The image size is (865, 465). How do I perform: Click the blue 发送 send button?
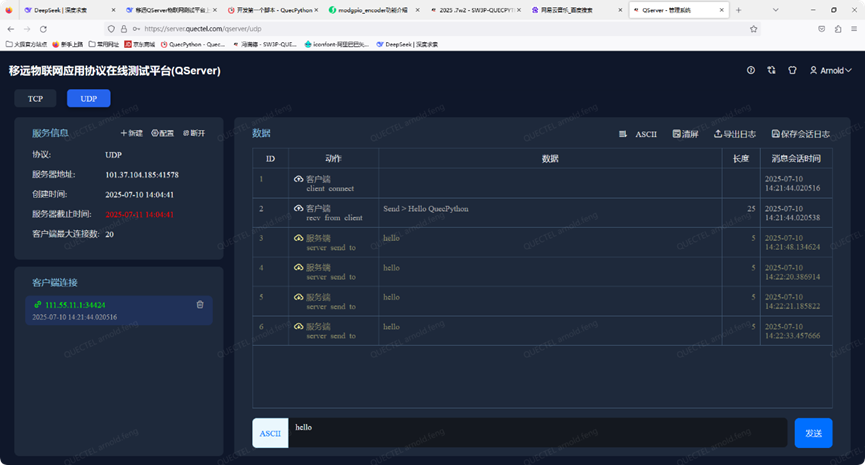coord(813,433)
